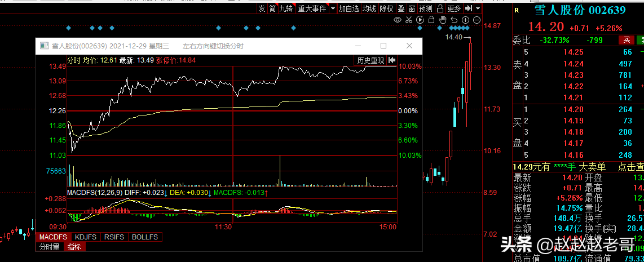Switch to the KDJFS indicator tab
This screenshot has height=262, width=644.
pyautogui.click(x=86, y=237)
